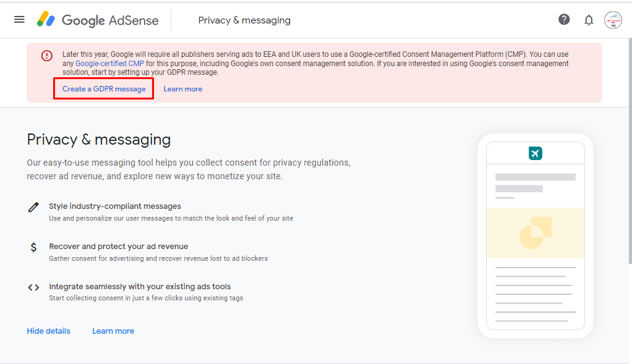Image resolution: width=632 pixels, height=364 pixels.
Task: Open the Help question mark icon
Action: pos(564,19)
